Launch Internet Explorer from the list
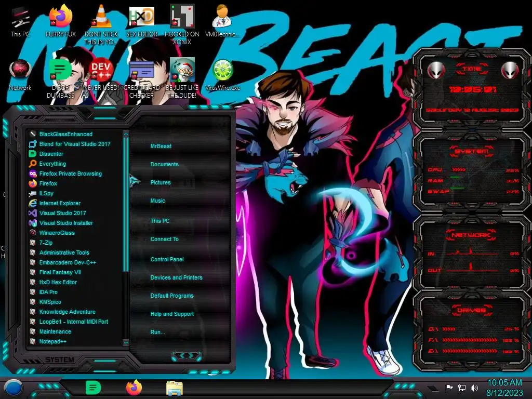The height and width of the screenshot is (399, 532). [x=60, y=203]
